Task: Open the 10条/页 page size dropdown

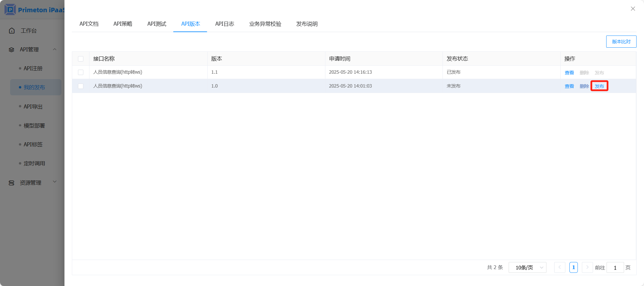Action: (x=527, y=267)
